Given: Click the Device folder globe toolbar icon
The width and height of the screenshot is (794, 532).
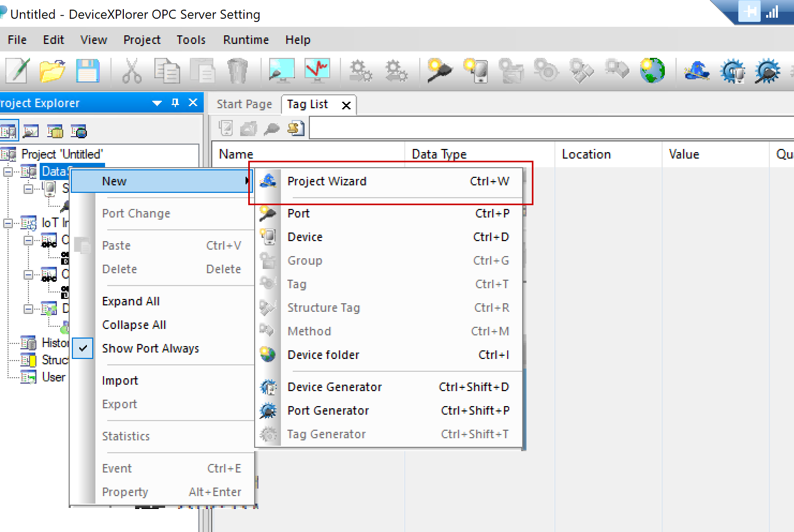Looking at the screenshot, I should (x=652, y=71).
